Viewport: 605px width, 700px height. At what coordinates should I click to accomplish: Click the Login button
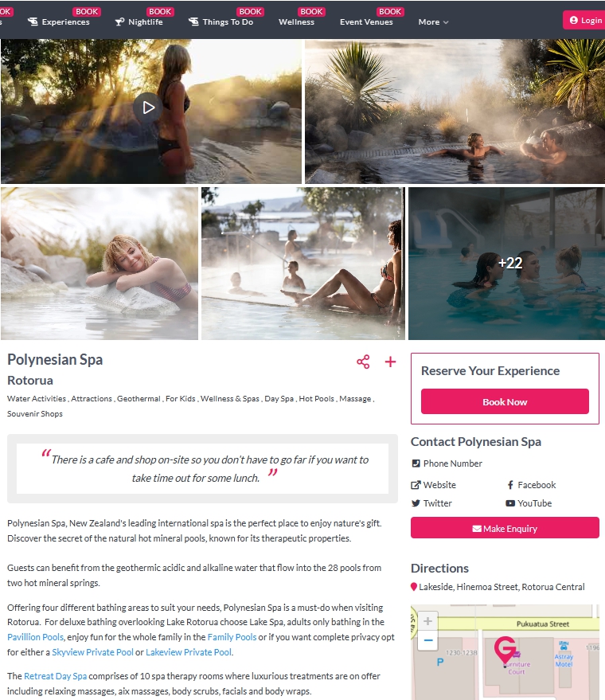pos(586,20)
